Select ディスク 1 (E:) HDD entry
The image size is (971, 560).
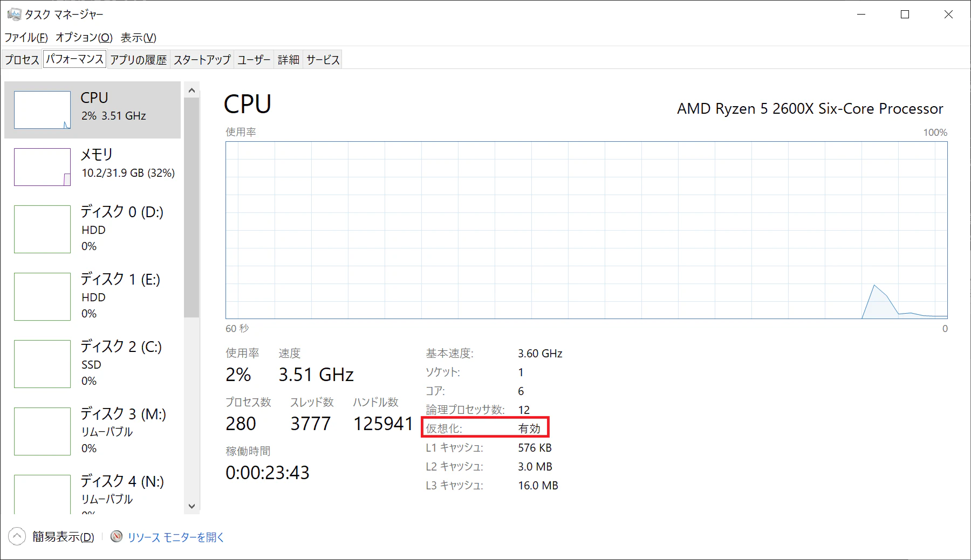pyautogui.click(x=93, y=296)
